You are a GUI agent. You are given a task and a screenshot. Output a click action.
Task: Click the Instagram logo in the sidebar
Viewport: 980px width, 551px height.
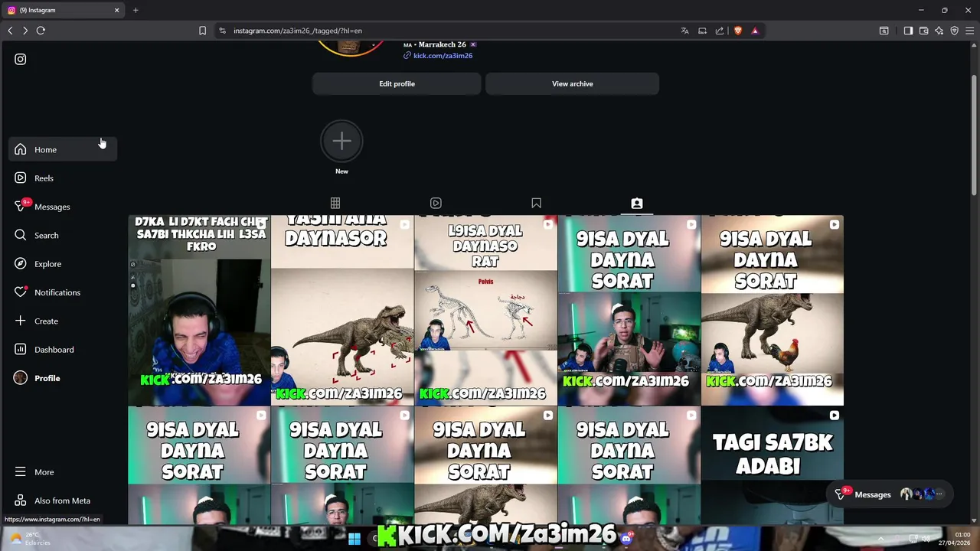click(21, 59)
